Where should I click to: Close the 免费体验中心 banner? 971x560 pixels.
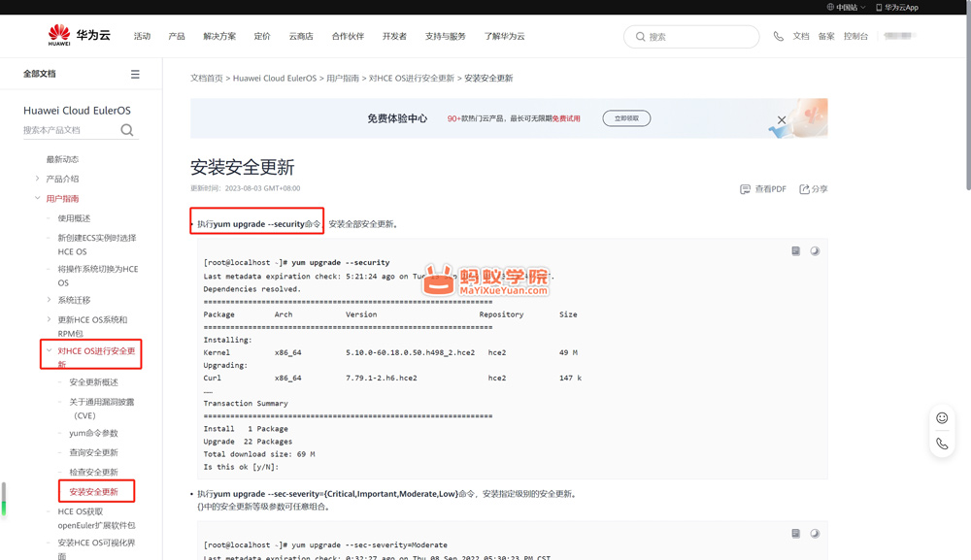[x=782, y=119]
